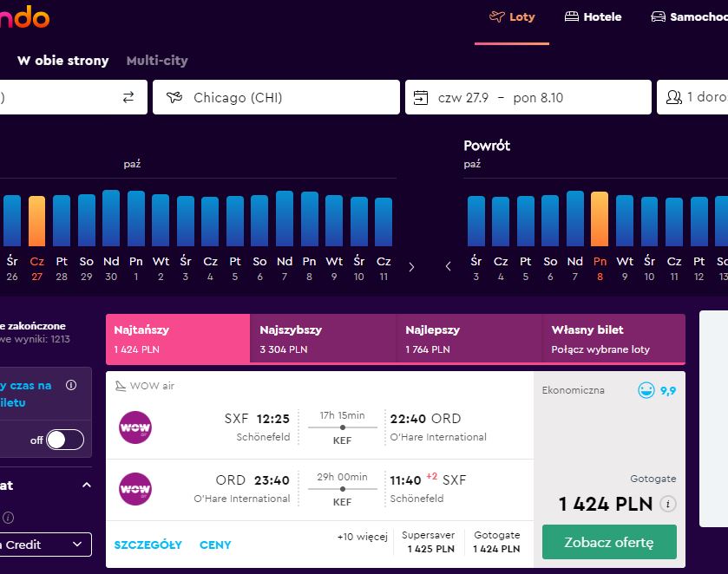Image resolution: width=728 pixels, height=574 pixels.
Task: Open Własny bilet tab
Action: [613, 339]
